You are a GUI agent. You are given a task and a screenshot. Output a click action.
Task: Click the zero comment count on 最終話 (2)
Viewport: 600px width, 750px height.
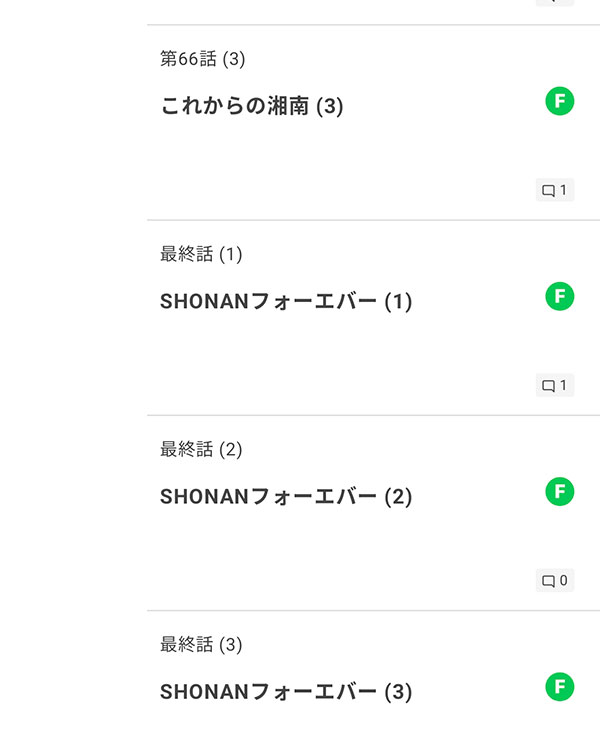point(563,581)
